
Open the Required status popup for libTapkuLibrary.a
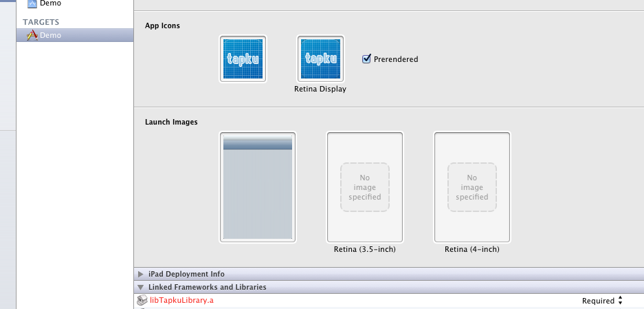pyautogui.click(x=602, y=301)
